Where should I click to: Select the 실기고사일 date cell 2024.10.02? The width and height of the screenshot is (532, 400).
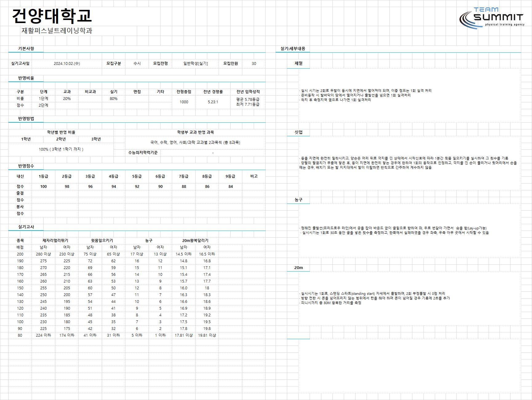[67, 64]
